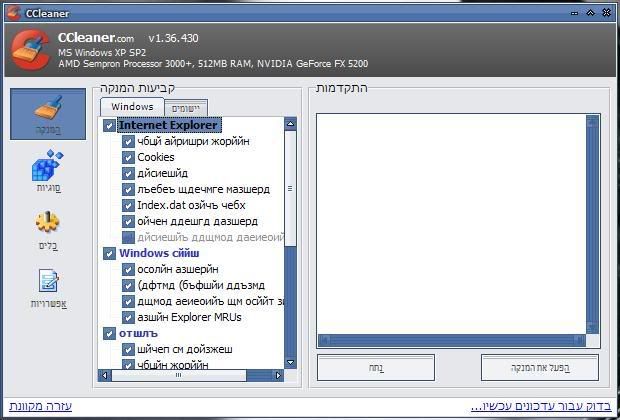Click the progress pane vertical scrollbar
The width and height of the screenshot is (620, 420).
tap(593, 224)
